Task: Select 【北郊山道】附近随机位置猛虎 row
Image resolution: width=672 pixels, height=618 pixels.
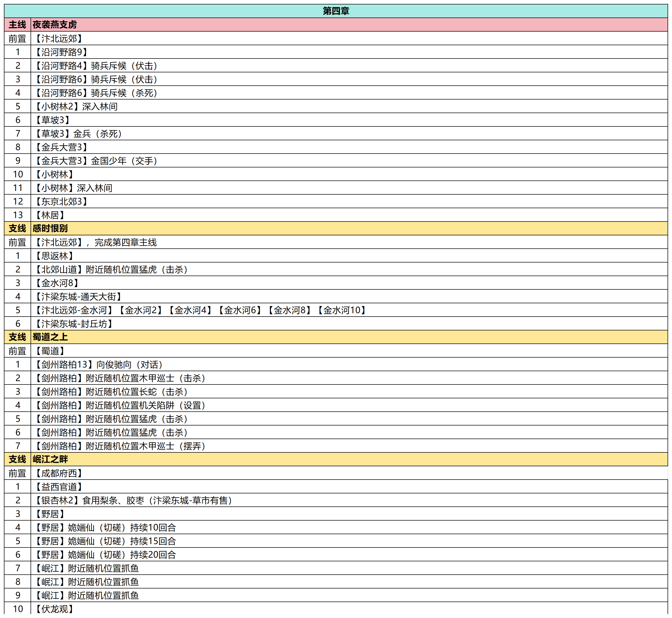Action: pos(111,270)
